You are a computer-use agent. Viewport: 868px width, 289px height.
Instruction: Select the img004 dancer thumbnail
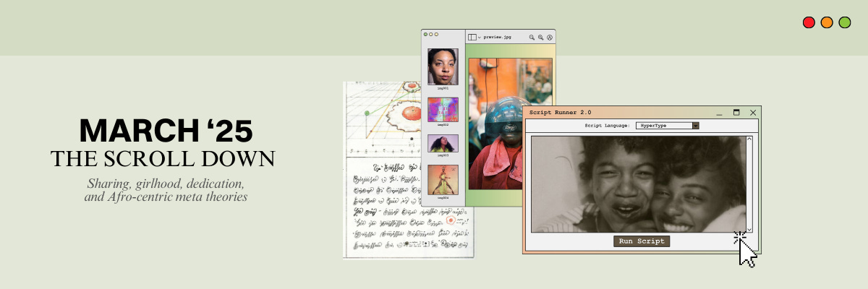(443, 180)
